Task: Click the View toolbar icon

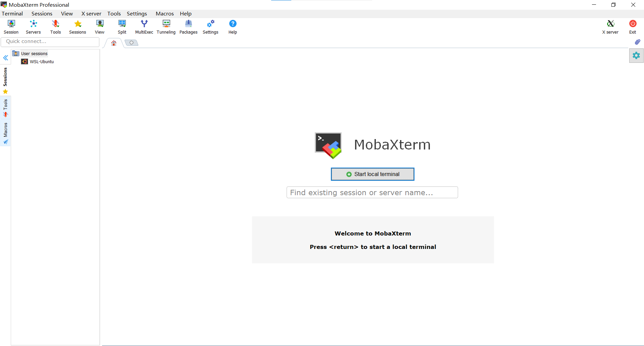Action: tap(100, 27)
